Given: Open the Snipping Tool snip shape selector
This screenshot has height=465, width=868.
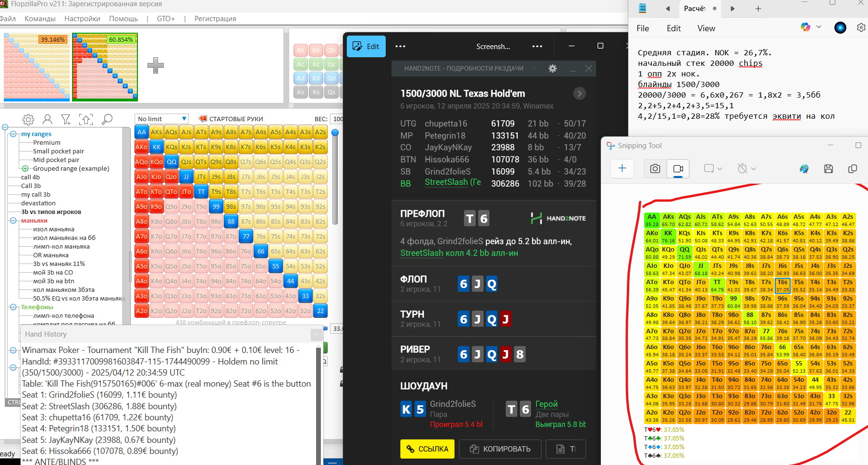Looking at the screenshot, I should pos(713,168).
